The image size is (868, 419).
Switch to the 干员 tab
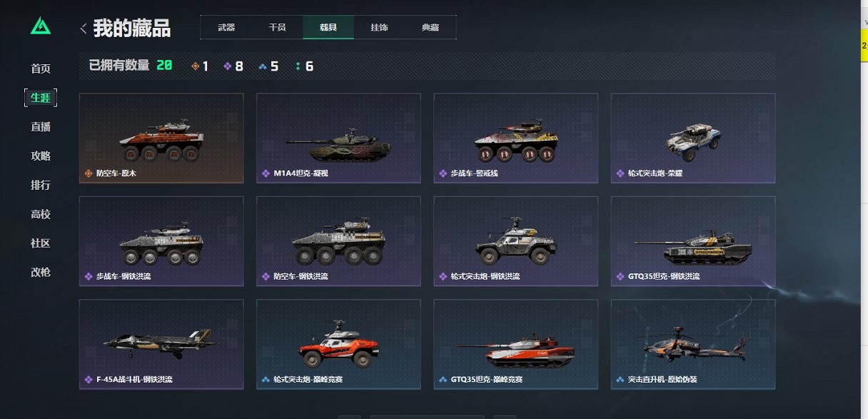(x=277, y=28)
